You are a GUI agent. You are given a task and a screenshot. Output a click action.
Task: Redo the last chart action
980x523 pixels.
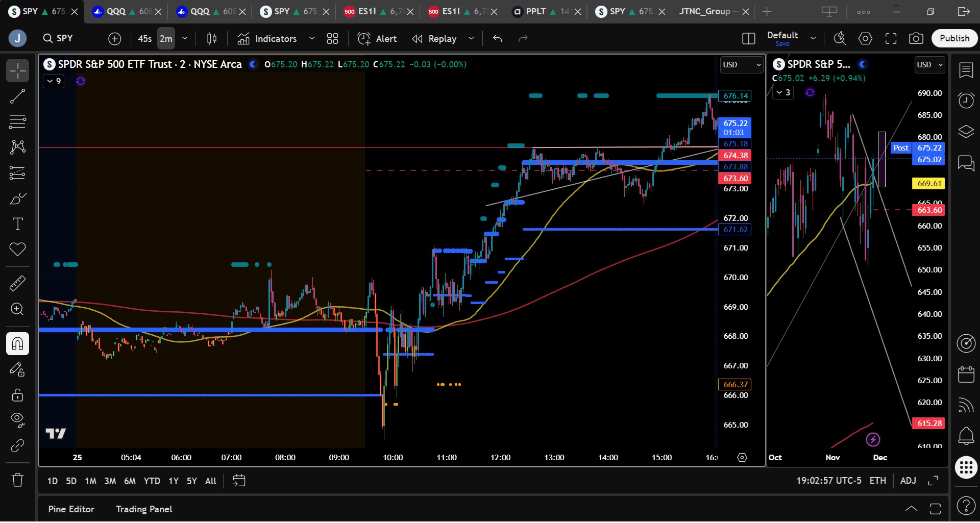523,38
